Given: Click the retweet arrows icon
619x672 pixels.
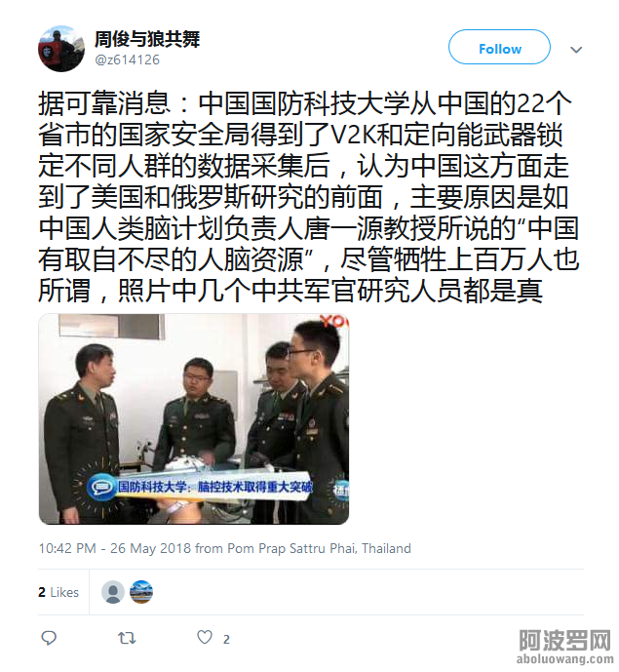Looking at the screenshot, I should (127, 638).
